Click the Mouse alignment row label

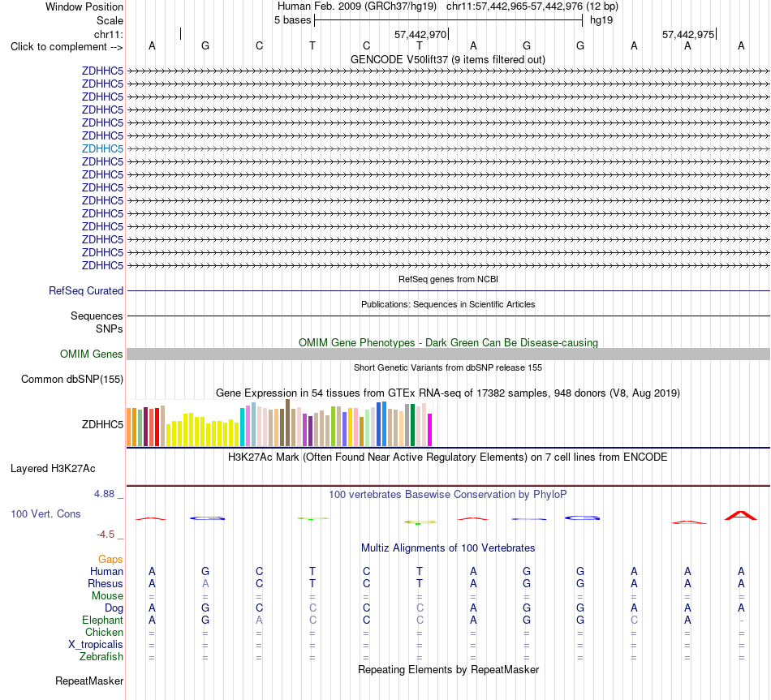107,596
